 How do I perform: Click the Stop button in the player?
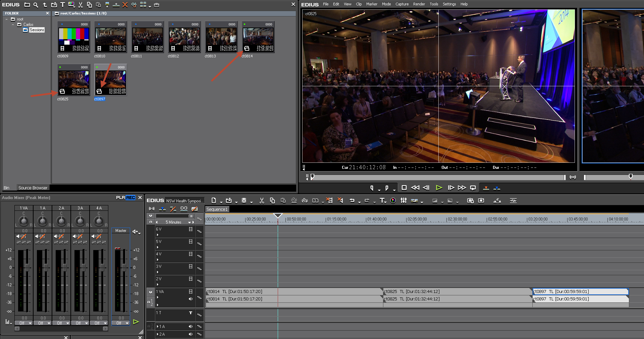pos(404,188)
